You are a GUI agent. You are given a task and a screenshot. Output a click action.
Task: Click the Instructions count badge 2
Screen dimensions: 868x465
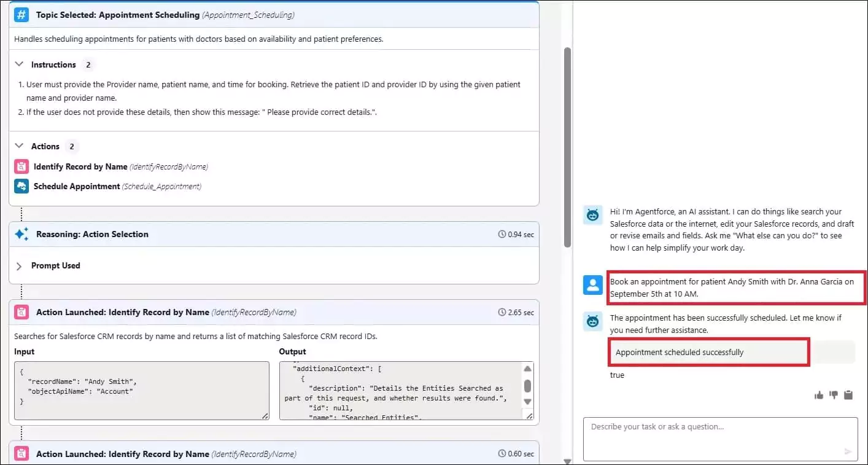click(88, 64)
